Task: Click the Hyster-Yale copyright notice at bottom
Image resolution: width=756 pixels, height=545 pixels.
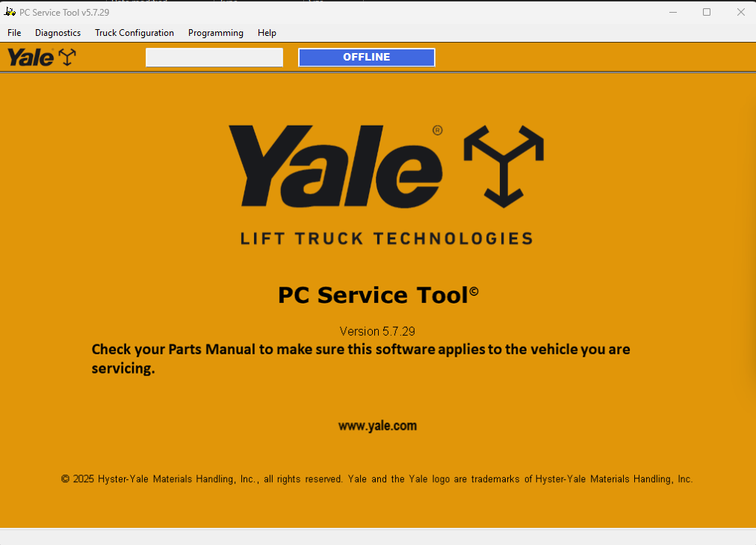Action: click(x=378, y=479)
